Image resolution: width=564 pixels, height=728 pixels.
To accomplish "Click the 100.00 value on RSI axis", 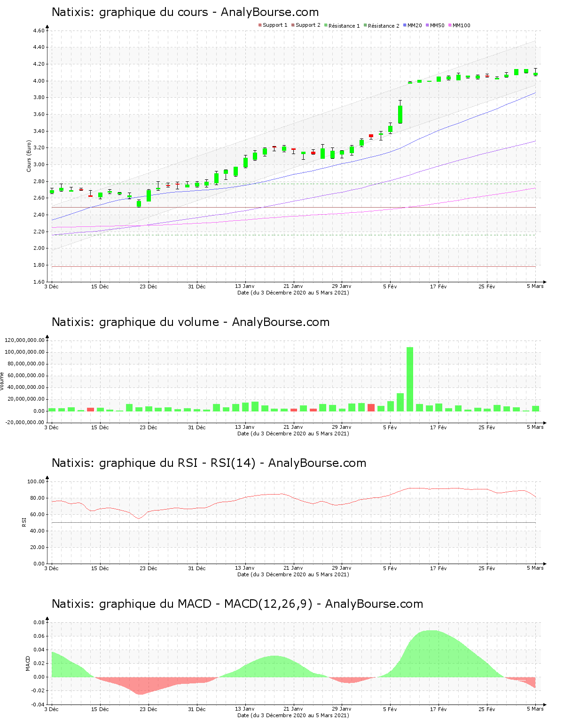I will click(36, 481).
